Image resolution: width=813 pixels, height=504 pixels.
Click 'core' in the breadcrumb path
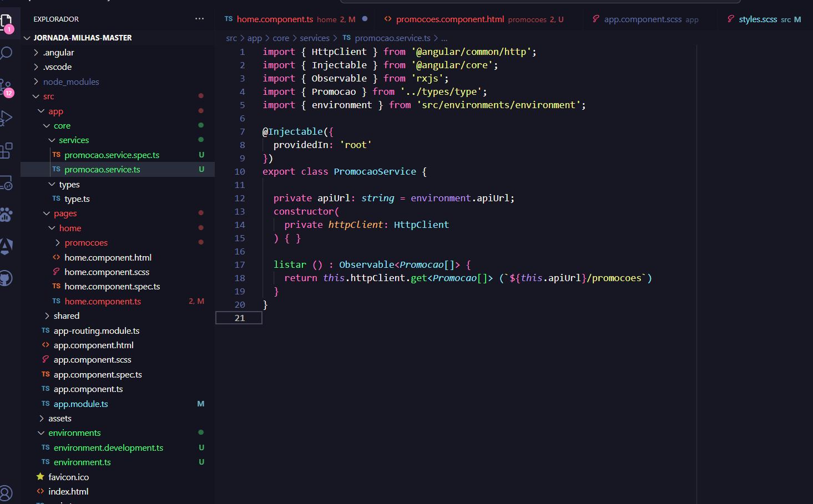point(281,38)
